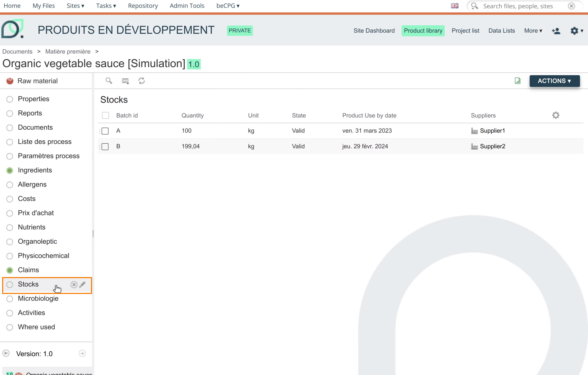Go to Site Dashboard
The width and height of the screenshot is (588, 375).
point(374,31)
